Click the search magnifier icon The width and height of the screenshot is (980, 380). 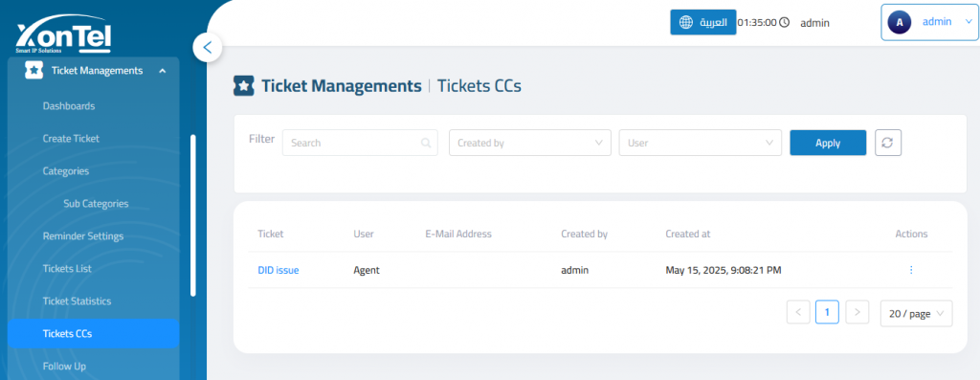pos(426,143)
